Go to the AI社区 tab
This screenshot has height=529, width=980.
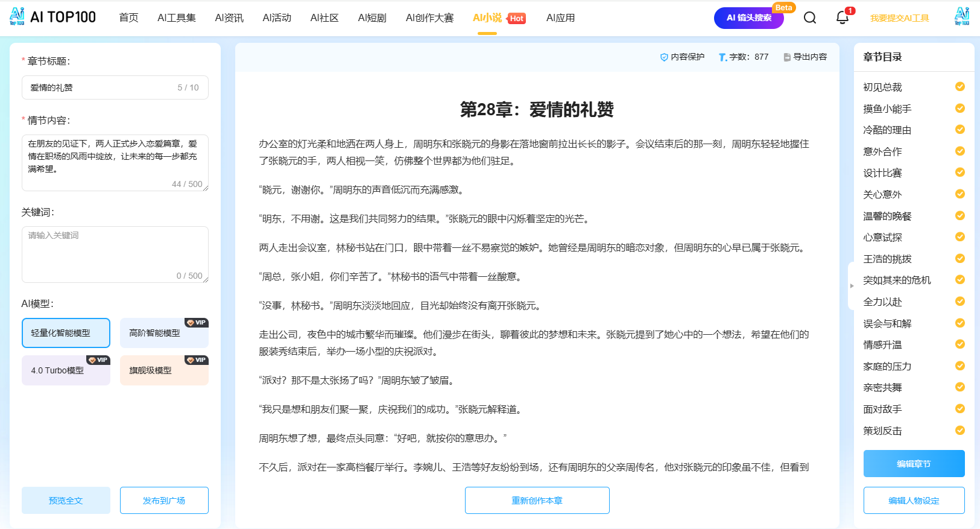click(x=324, y=18)
